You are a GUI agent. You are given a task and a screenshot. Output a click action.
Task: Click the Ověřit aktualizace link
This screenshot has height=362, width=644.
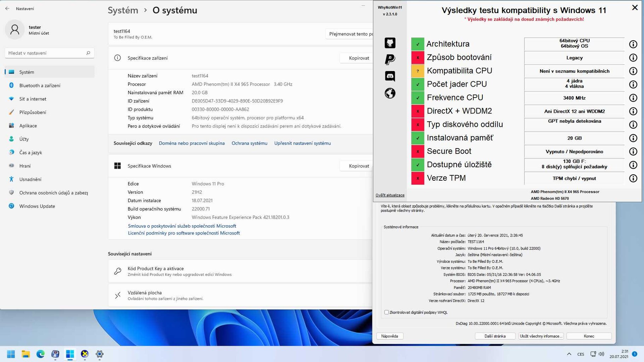(x=390, y=195)
